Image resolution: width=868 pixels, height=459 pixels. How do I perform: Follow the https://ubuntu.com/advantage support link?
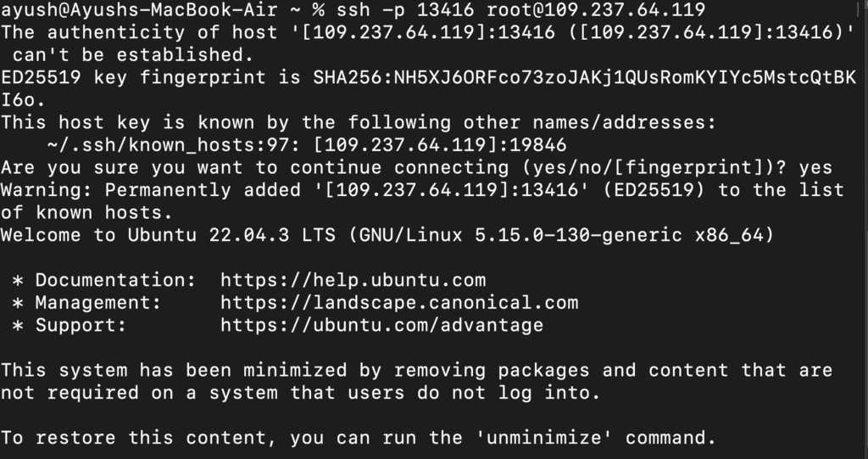pos(381,325)
